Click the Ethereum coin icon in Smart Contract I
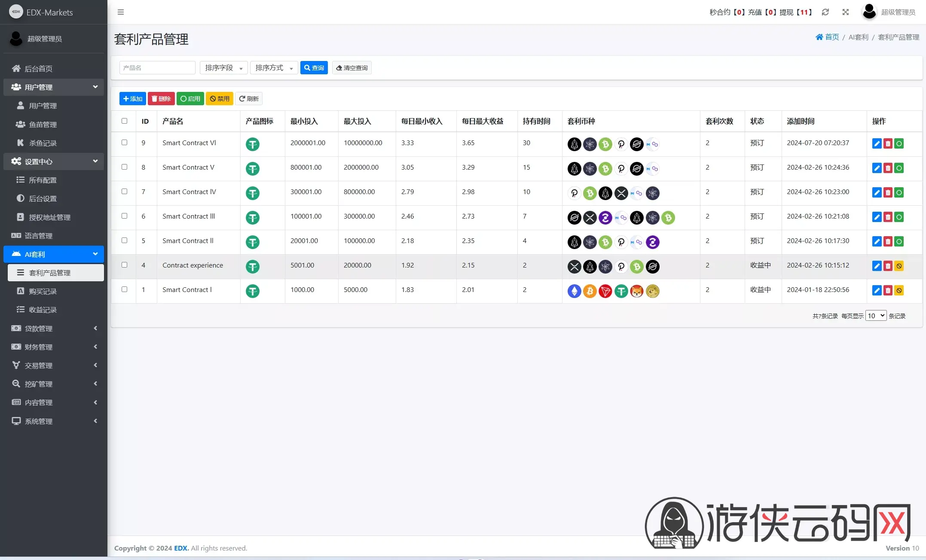The width and height of the screenshot is (926, 560). [x=575, y=291]
